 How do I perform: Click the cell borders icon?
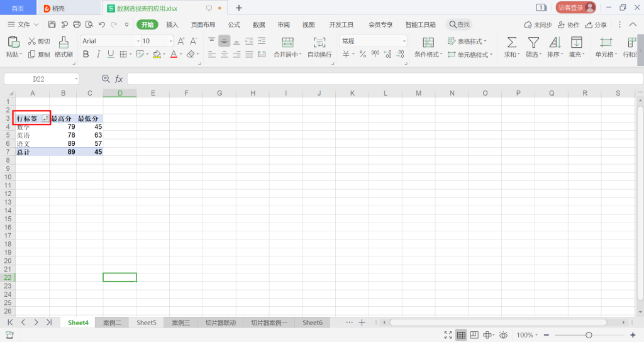123,54
